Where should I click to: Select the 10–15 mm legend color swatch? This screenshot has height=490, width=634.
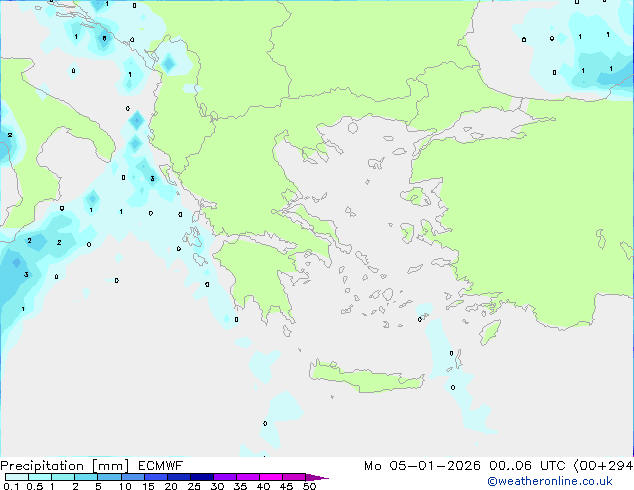pos(133,477)
